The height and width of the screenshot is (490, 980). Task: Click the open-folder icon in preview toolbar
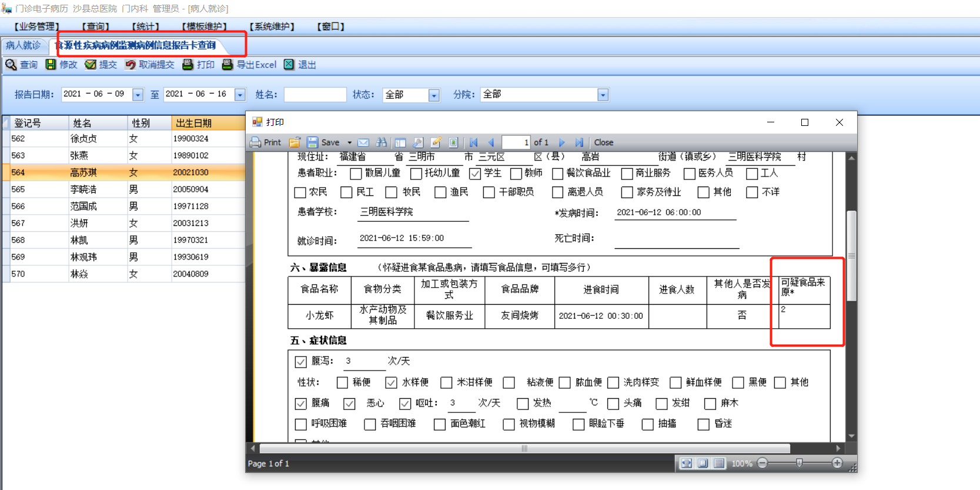[x=295, y=142]
